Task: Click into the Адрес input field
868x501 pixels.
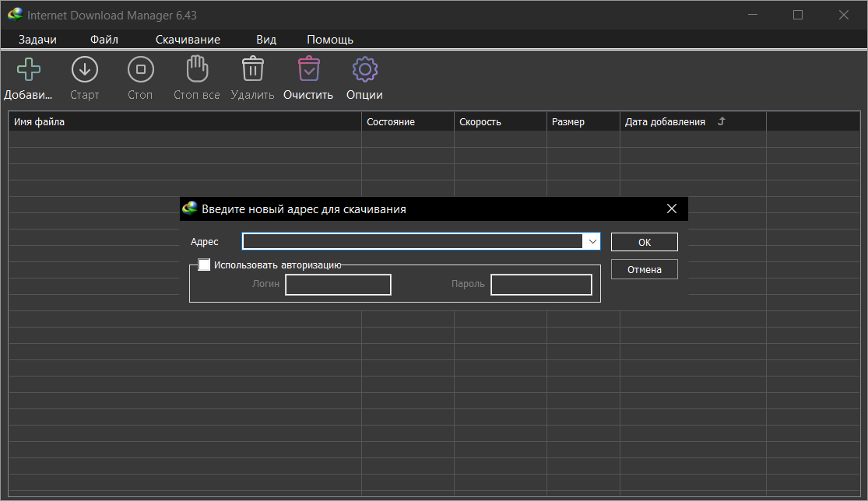Action: click(413, 242)
